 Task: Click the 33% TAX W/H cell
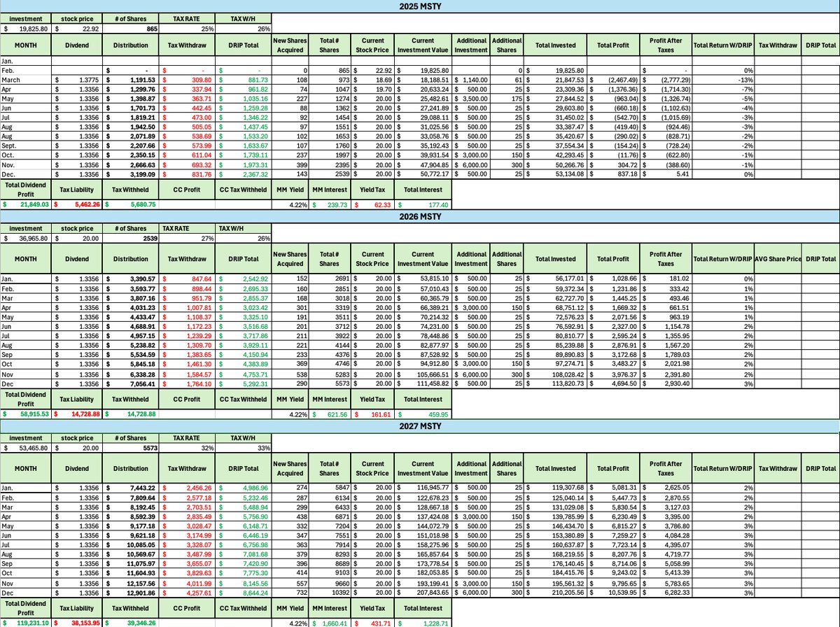click(x=243, y=446)
